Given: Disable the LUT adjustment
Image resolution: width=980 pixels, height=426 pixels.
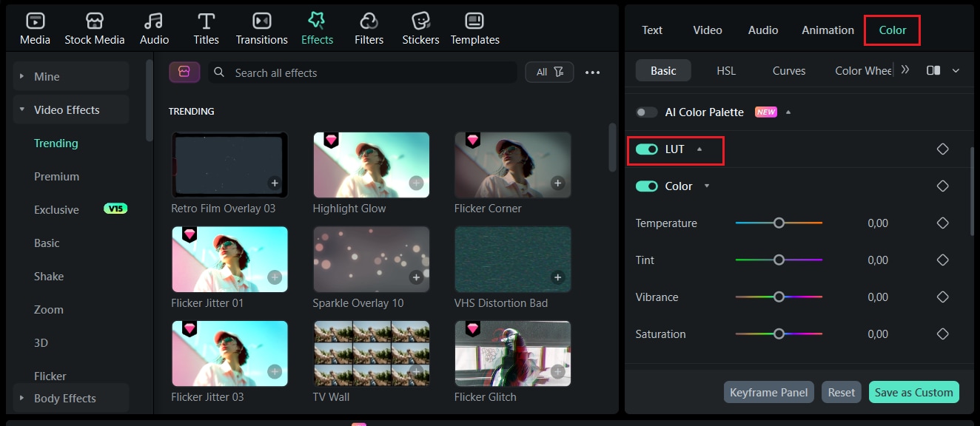Looking at the screenshot, I should coord(645,149).
